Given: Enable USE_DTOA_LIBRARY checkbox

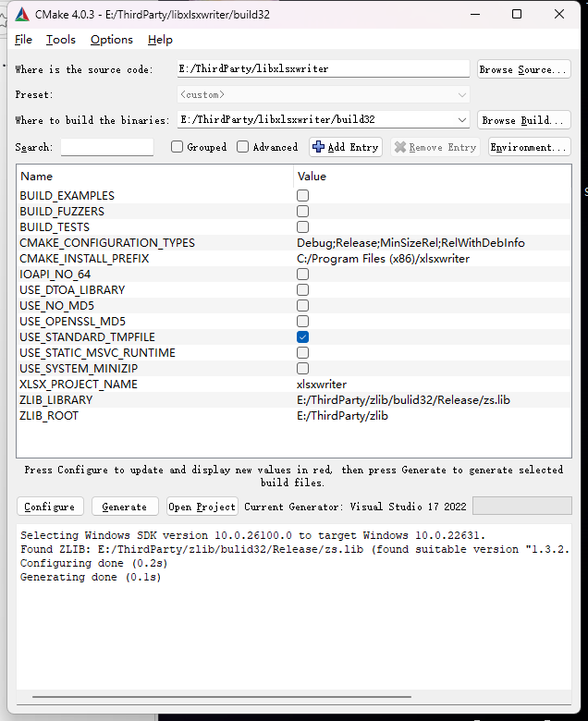Looking at the screenshot, I should tap(302, 290).
